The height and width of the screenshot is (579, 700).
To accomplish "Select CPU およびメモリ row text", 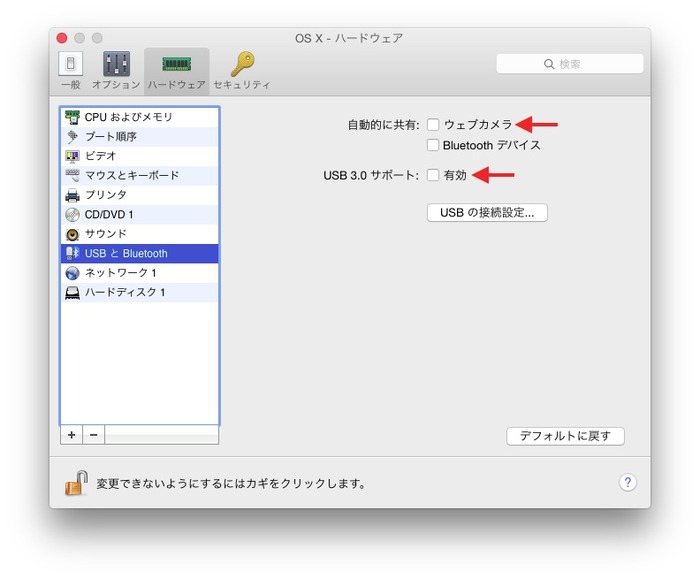I will tap(128, 117).
